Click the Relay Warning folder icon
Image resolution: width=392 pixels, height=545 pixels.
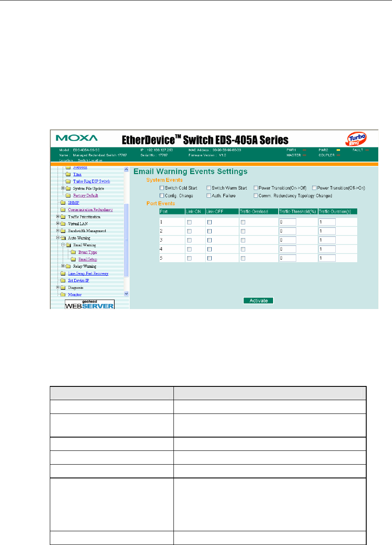(68, 266)
